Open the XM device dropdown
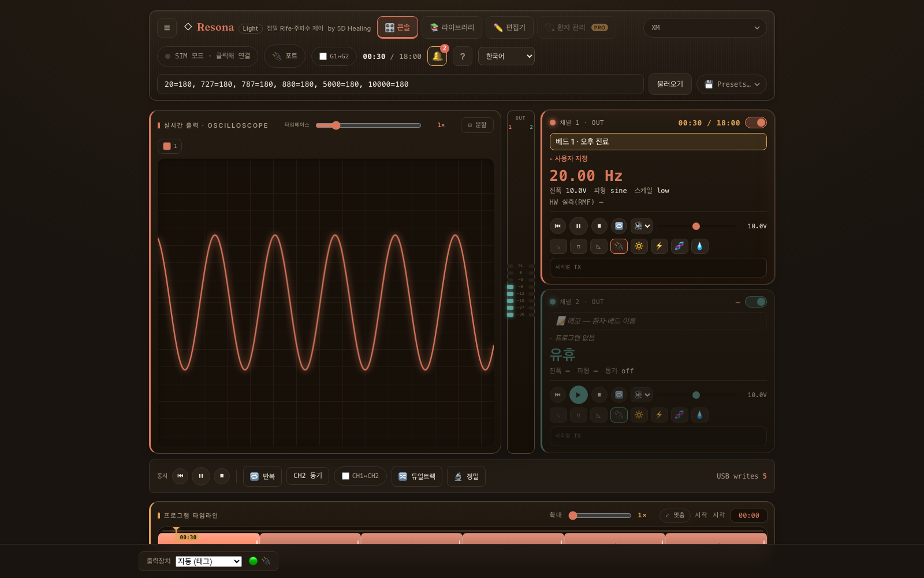This screenshot has width=924, height=578. click(x=705, y=28)
